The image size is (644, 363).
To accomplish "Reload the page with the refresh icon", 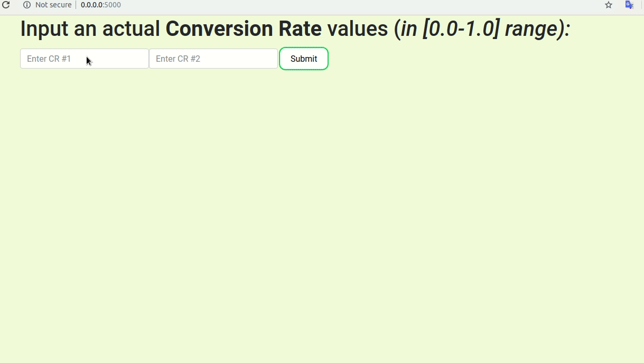I will pyautogui.click(x=6, y=5).
